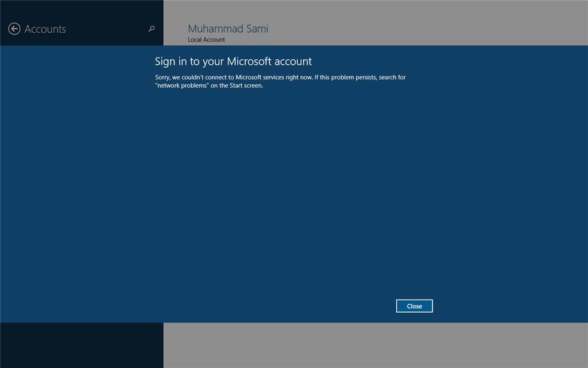Open the search magnifier in Accounts pane

coord(152,29)
